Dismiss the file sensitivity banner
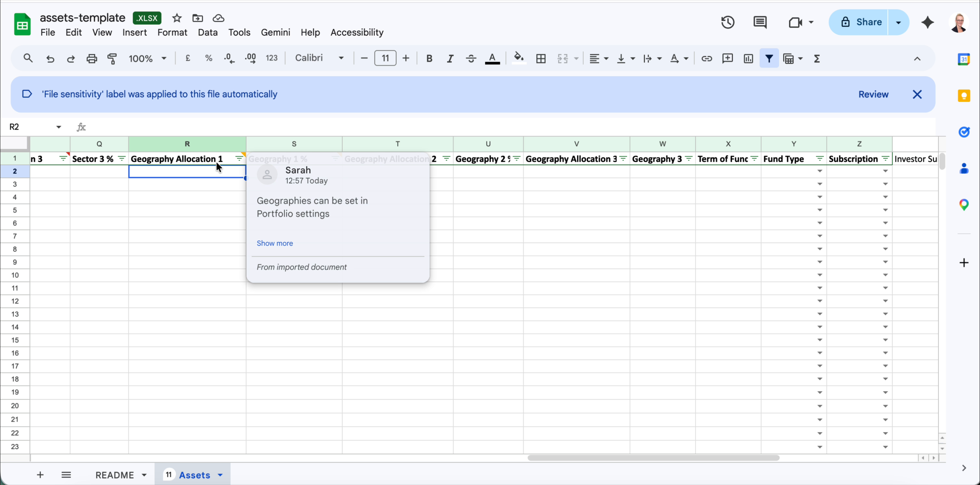980x485 pixels. tap(917, 94)
